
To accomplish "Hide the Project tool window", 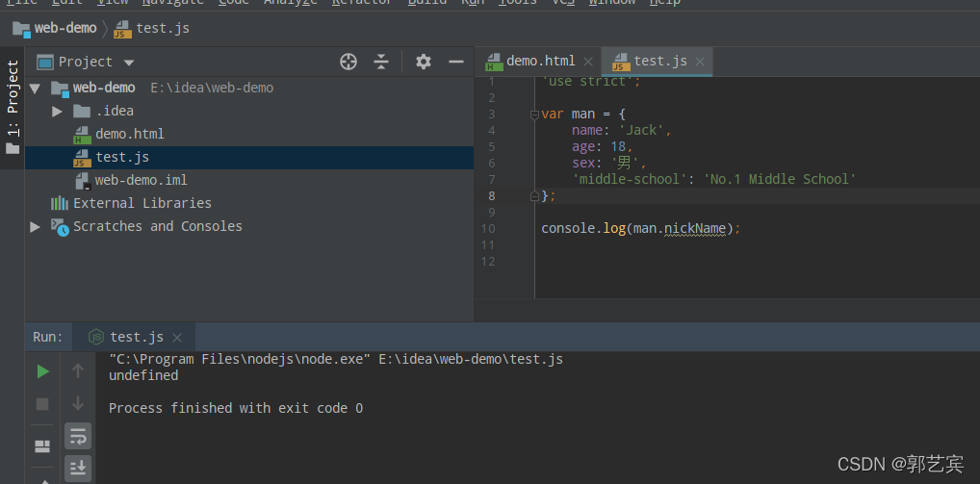I will [456, 62].
